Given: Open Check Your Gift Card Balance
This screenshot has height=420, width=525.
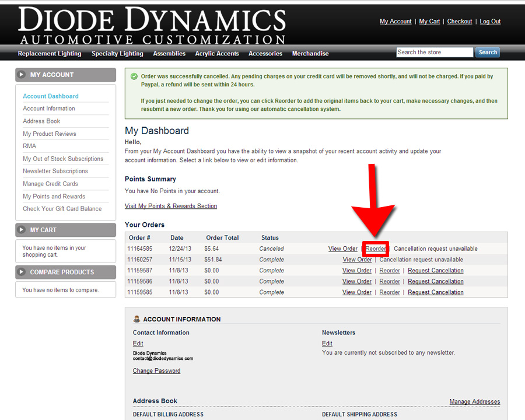Looking at the screenshot, I should [x=62, y=209].
